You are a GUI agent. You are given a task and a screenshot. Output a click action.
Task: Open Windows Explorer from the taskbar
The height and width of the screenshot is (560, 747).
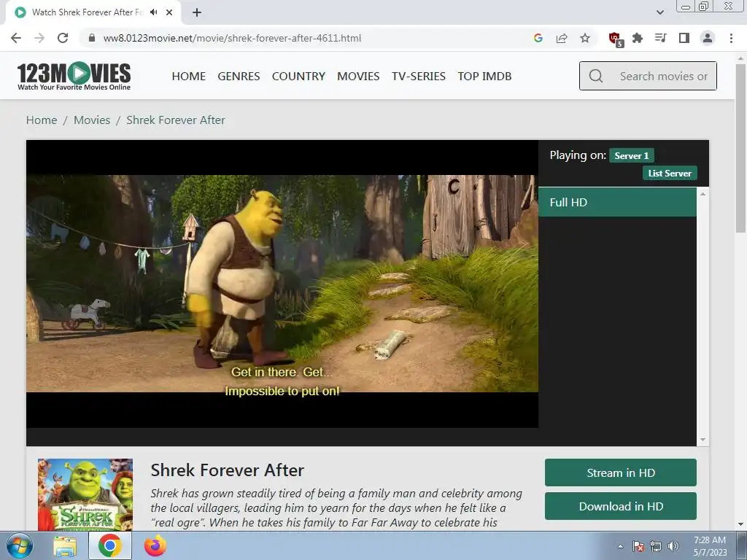[x=64, y=546]
